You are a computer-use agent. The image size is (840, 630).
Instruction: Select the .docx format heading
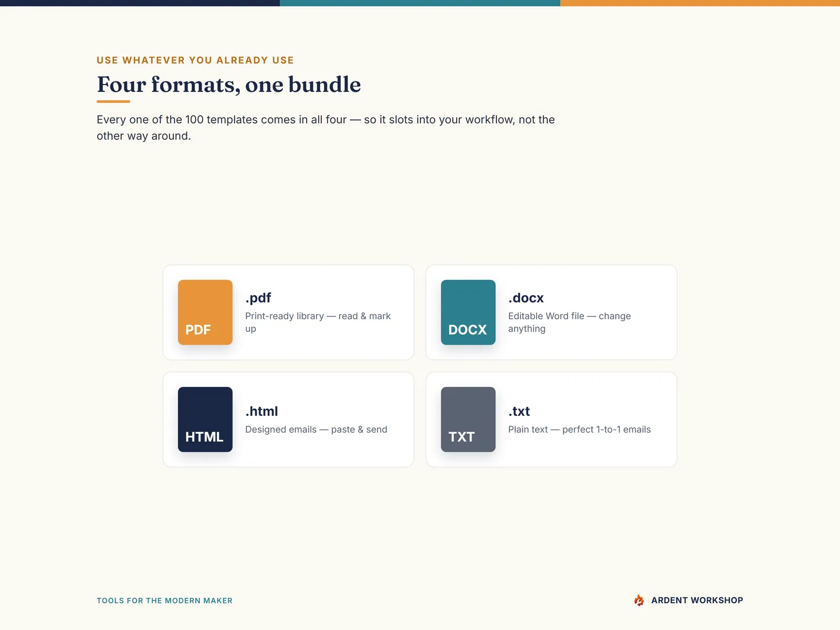[x=526, y=298]
